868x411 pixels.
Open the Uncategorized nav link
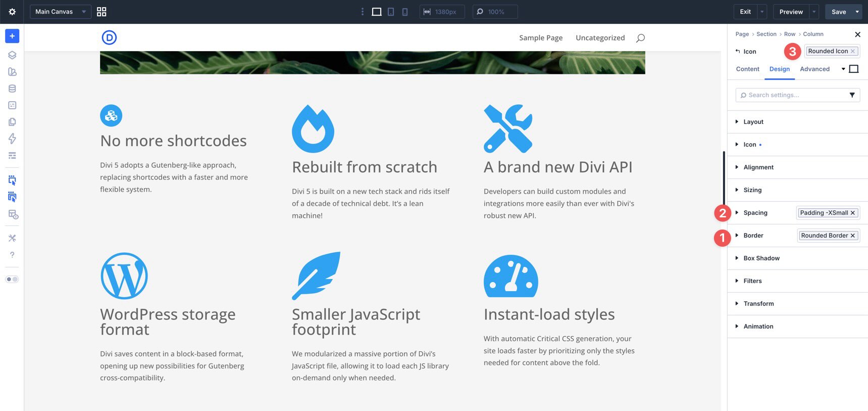point(600,38)
